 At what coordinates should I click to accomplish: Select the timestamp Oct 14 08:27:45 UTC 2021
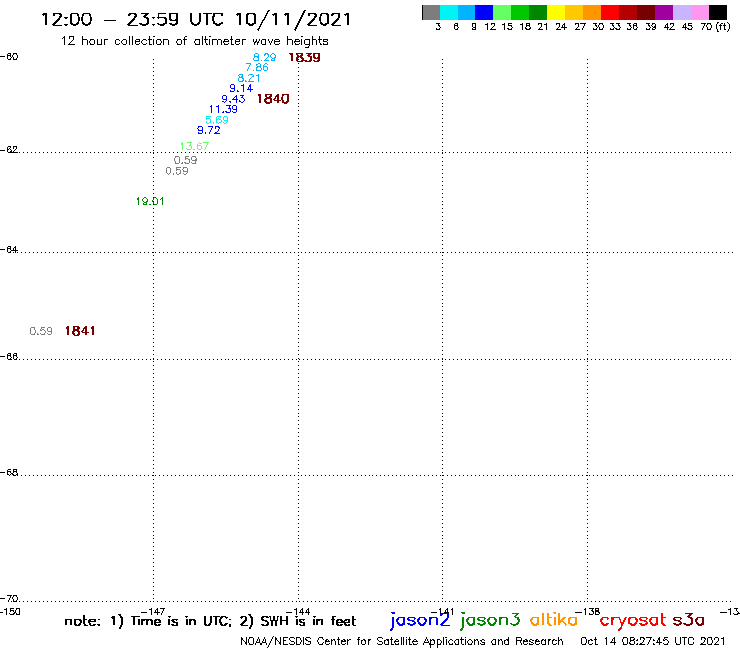point(653,642)
